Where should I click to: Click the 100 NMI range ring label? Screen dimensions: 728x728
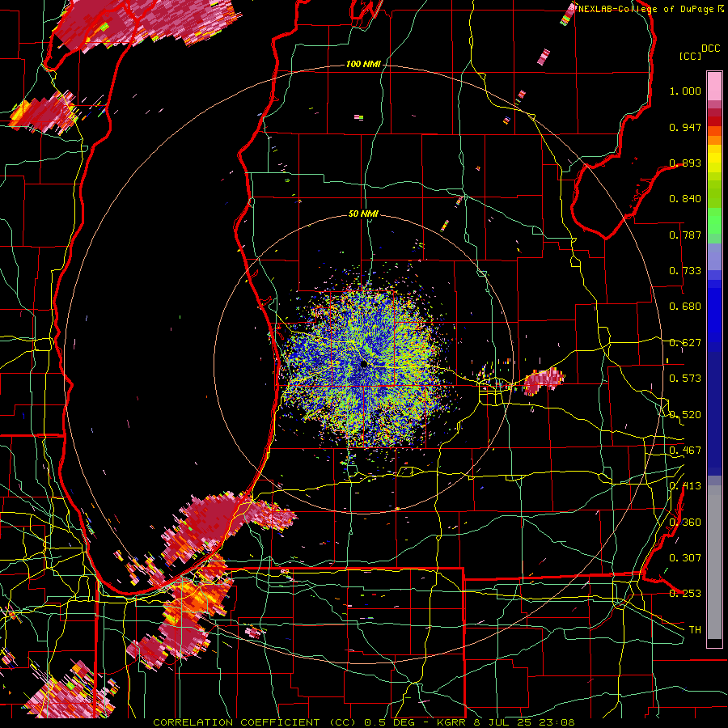363,64
